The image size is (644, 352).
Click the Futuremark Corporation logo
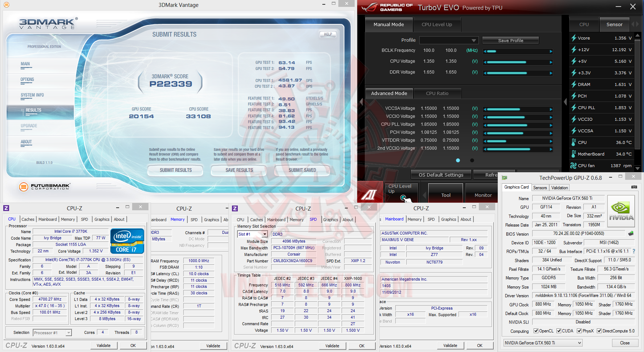pyautogui.click(x=44, y=187)
